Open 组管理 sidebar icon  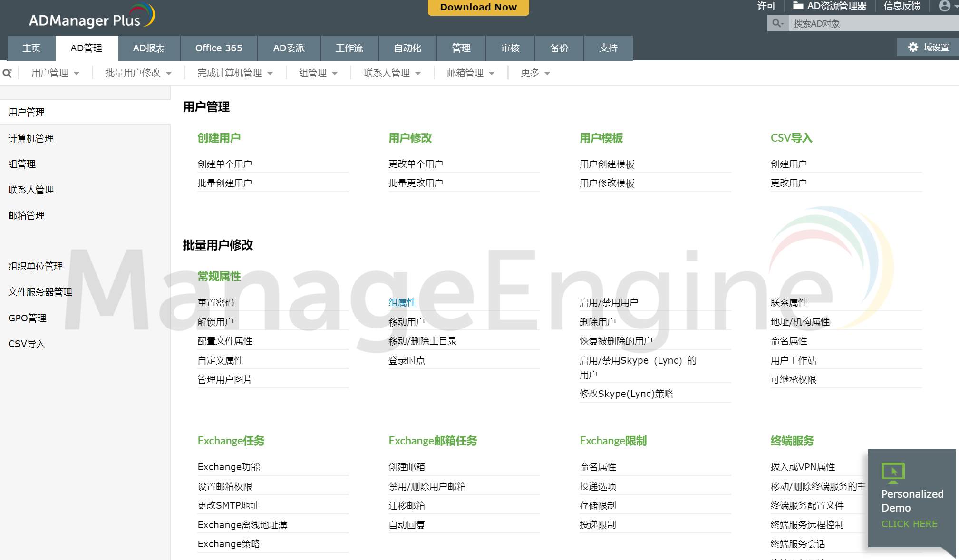pyautogui.click(x=22, y=164)
